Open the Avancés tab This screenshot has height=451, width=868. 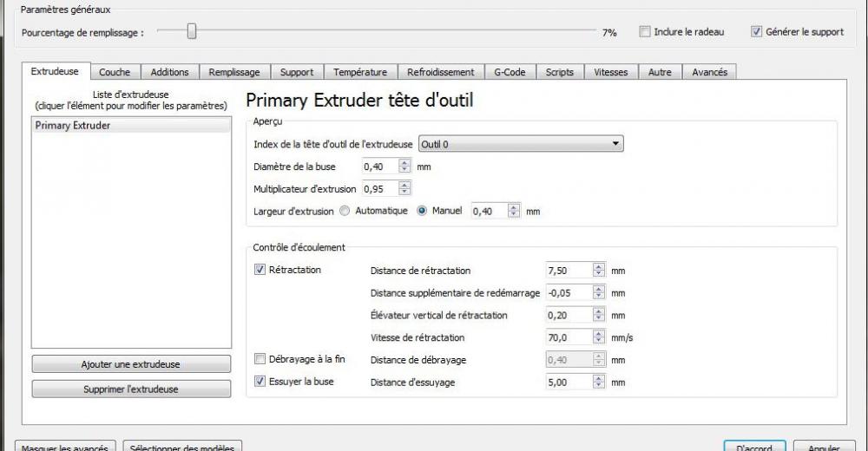(x=710, y=72)
